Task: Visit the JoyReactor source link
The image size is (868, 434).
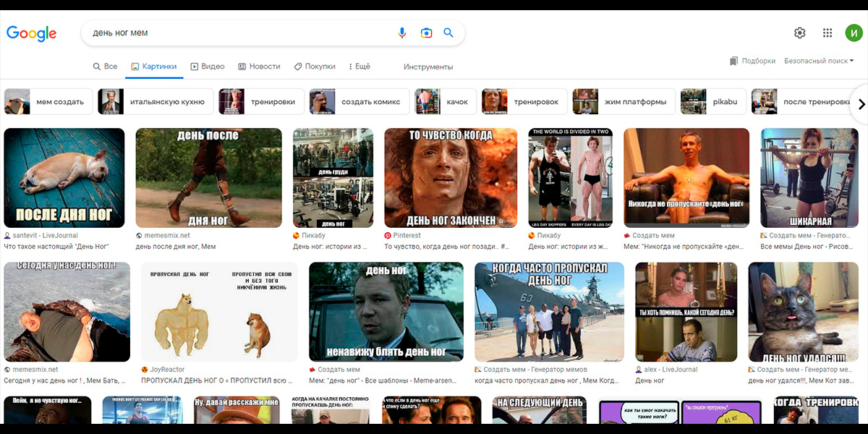Action: point(163,370)
